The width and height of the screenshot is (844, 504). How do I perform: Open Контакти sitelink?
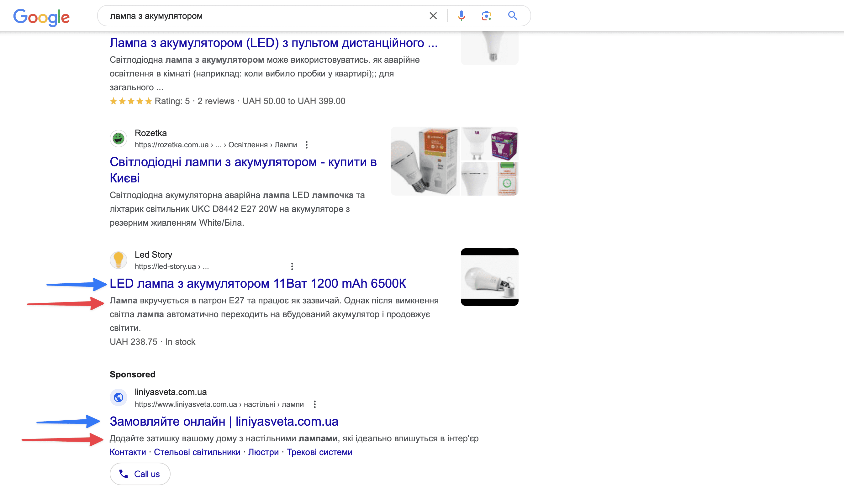[128, 452]
